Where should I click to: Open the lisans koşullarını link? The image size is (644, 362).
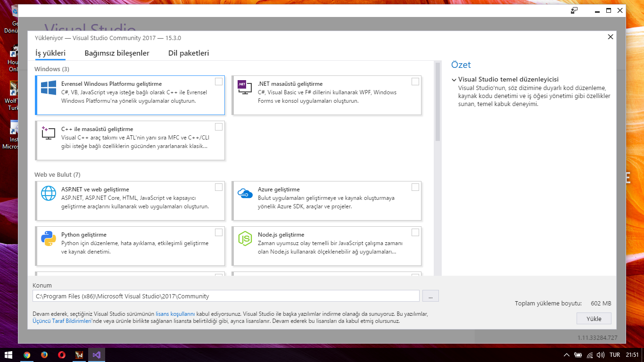pyautogui.click(x=175, y=313)
